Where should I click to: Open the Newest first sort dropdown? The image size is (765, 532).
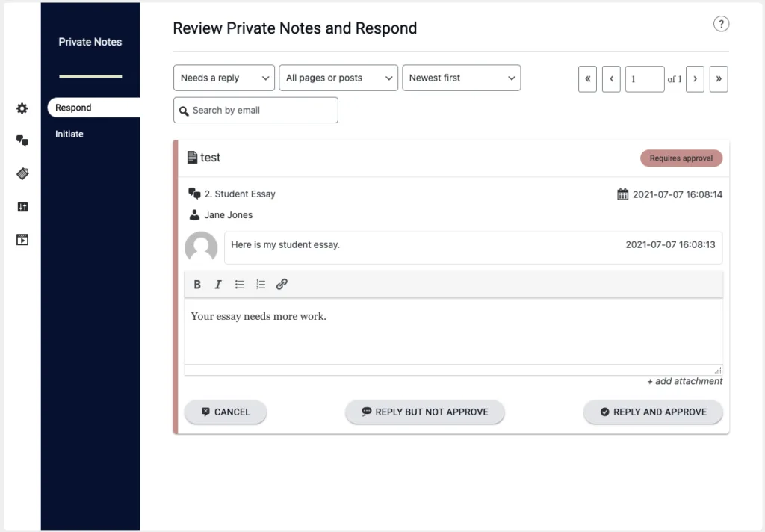coord(462,78)
